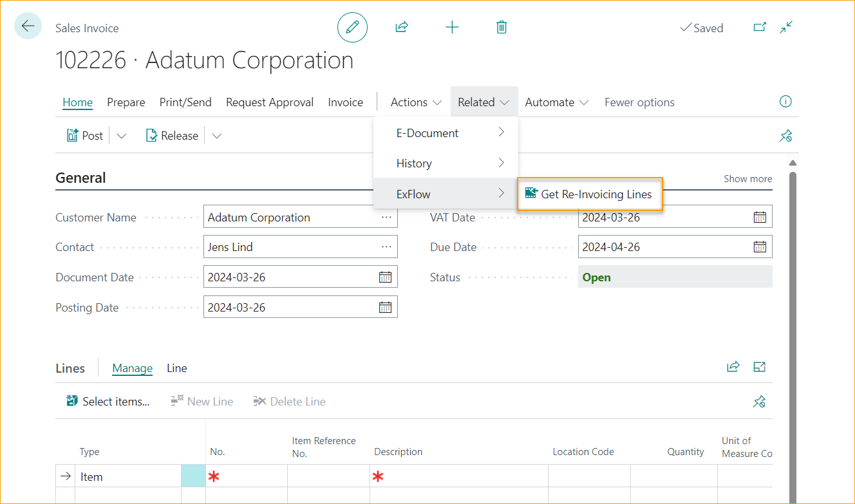Click Show more in General section

747,179
